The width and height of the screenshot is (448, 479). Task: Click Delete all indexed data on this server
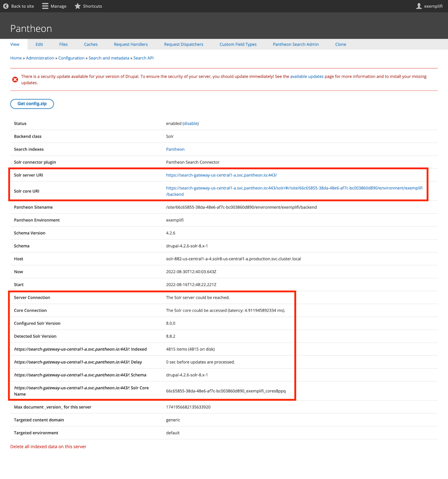(x=48, y=446)
